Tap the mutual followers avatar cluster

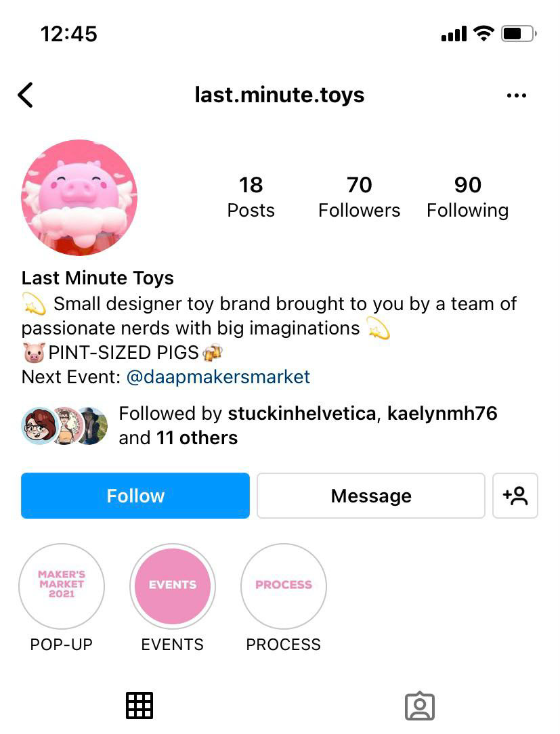pyautogui.click(x=64, y=425)
